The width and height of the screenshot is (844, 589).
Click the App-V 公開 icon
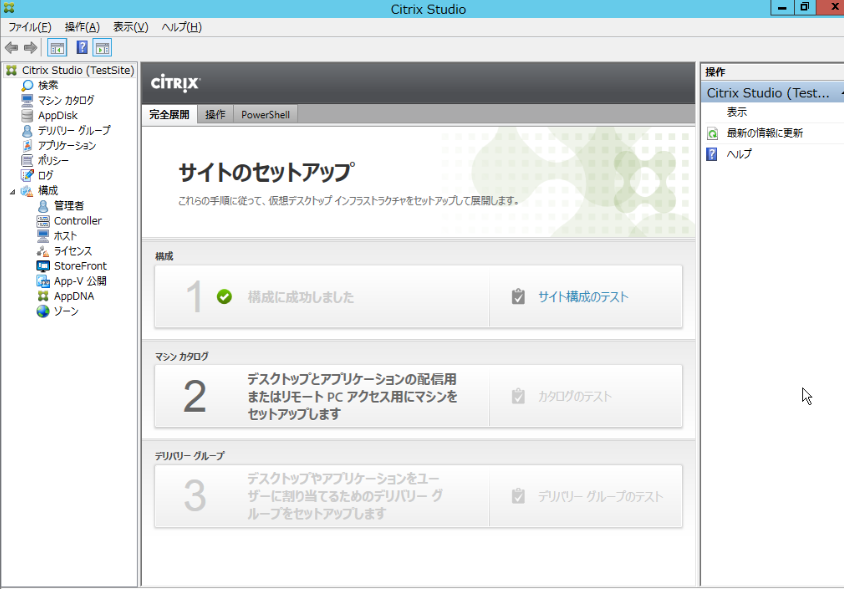coord(43,281)
